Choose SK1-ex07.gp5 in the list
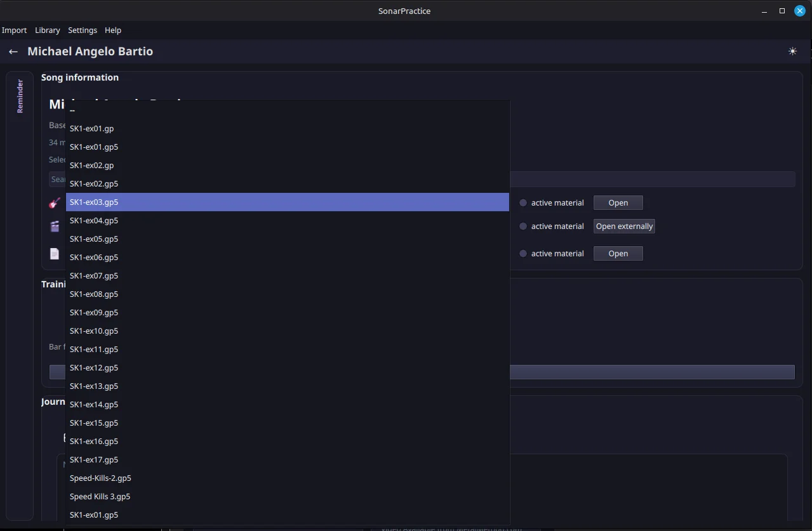The width and height of the screenshot is (812, 531). coord(288,276)
